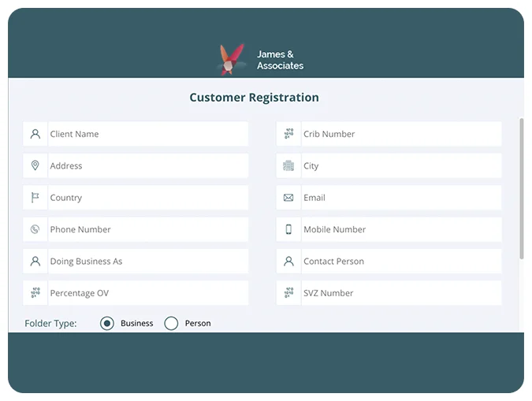Click the binary icon beside Crib Number
The image size is (532, 401).
[x=288, y=134]
